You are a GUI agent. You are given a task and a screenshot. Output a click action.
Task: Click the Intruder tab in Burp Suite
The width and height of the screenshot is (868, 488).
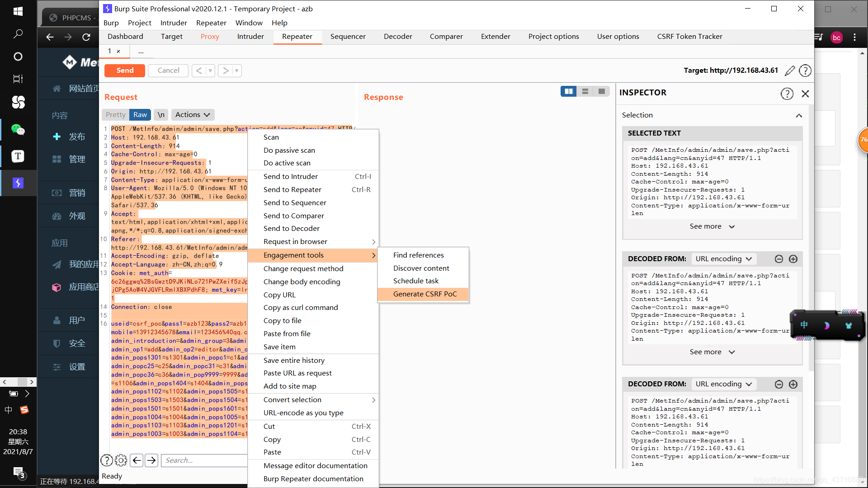click(250, 36)
